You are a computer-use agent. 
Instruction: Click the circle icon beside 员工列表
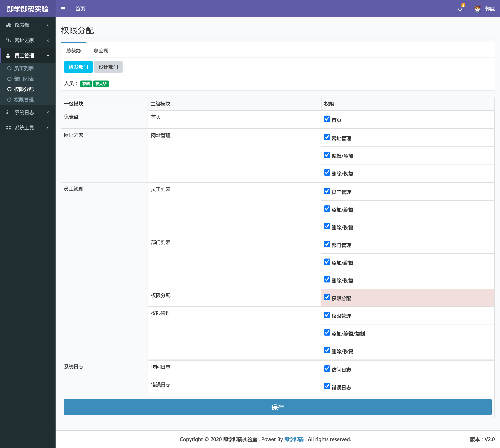click(9, 68)
